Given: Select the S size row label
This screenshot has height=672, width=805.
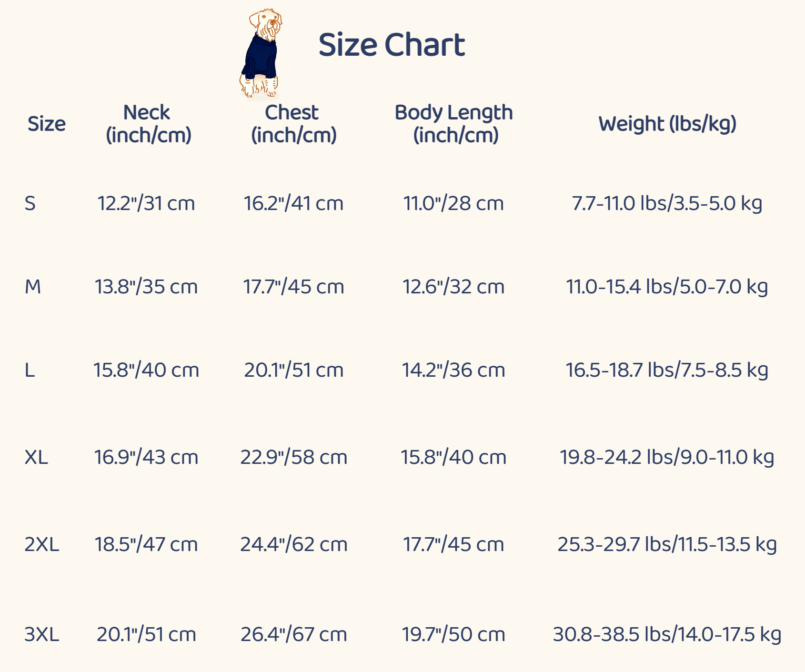Looking at the screenshot, I should pyautogui.click(x=30, y=203).
